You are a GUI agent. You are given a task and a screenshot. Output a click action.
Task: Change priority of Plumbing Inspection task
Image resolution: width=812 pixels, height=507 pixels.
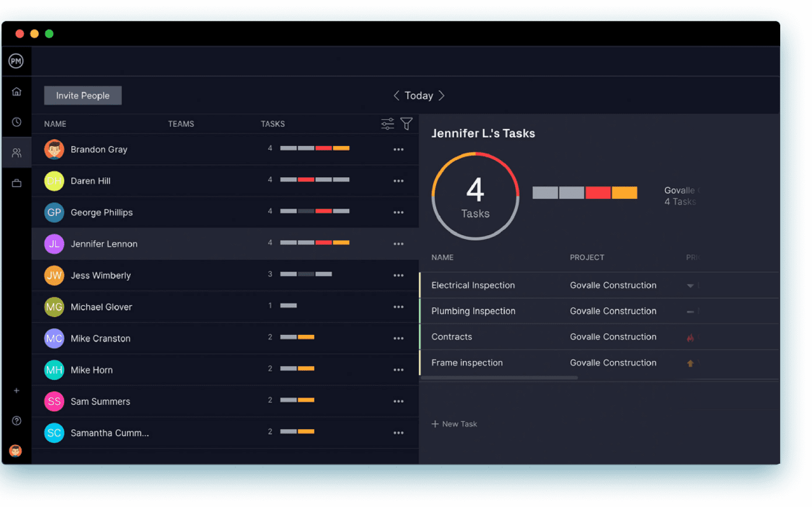[x=690, y=311]
